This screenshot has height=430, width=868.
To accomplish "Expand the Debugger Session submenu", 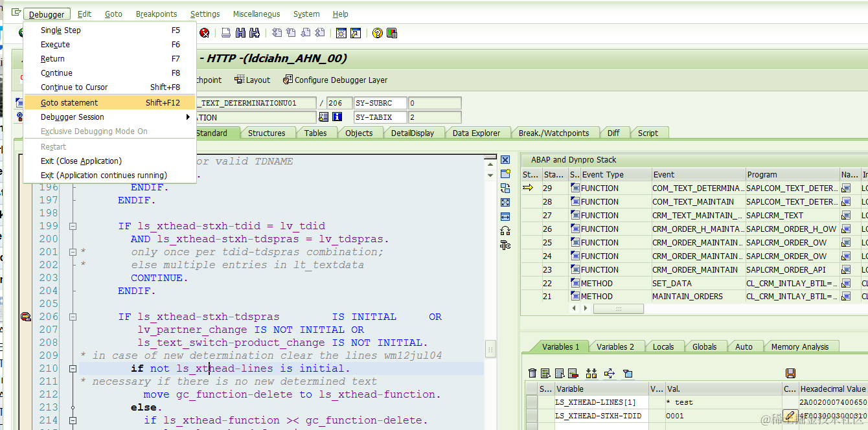I will [x=109, y=117].
